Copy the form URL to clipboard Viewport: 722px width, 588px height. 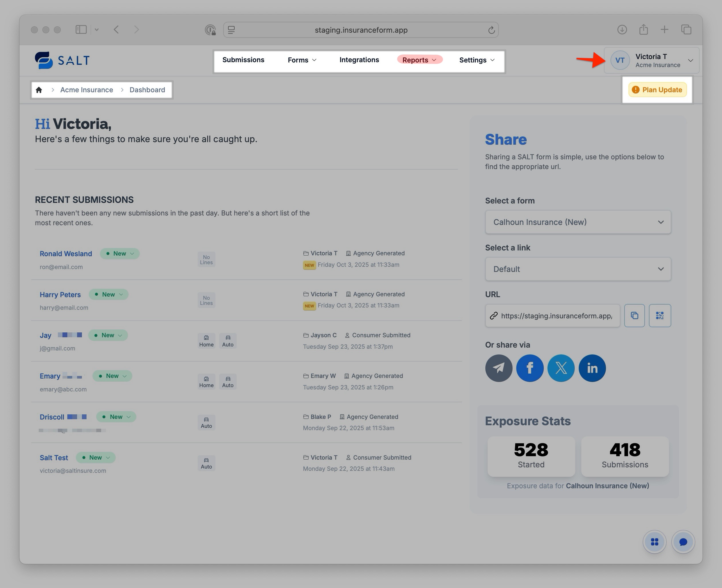634,316
